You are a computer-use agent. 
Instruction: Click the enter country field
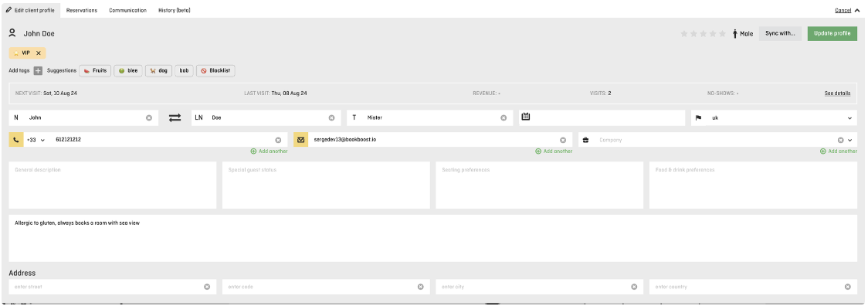click(753, 287)
